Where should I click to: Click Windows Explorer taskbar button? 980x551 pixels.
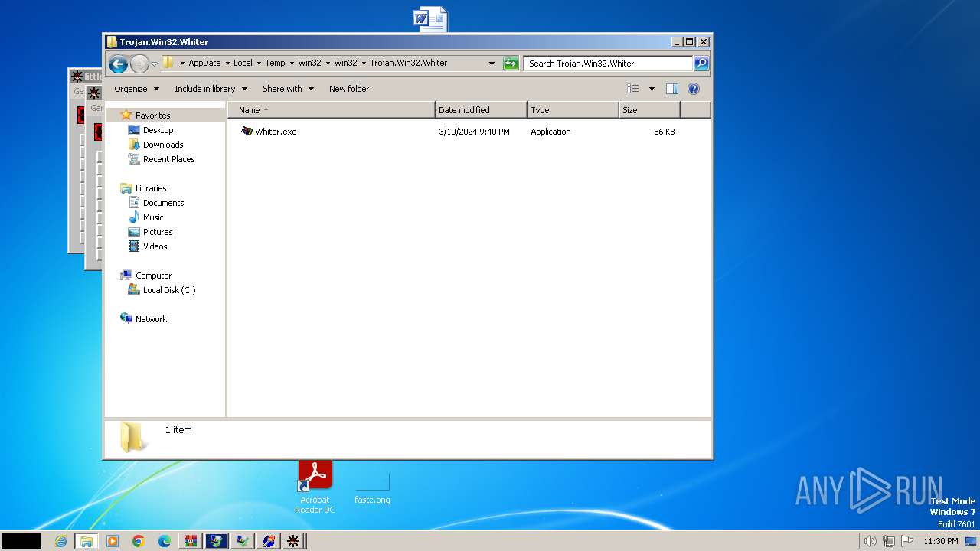pyautogui.click(x=87, y=541)
